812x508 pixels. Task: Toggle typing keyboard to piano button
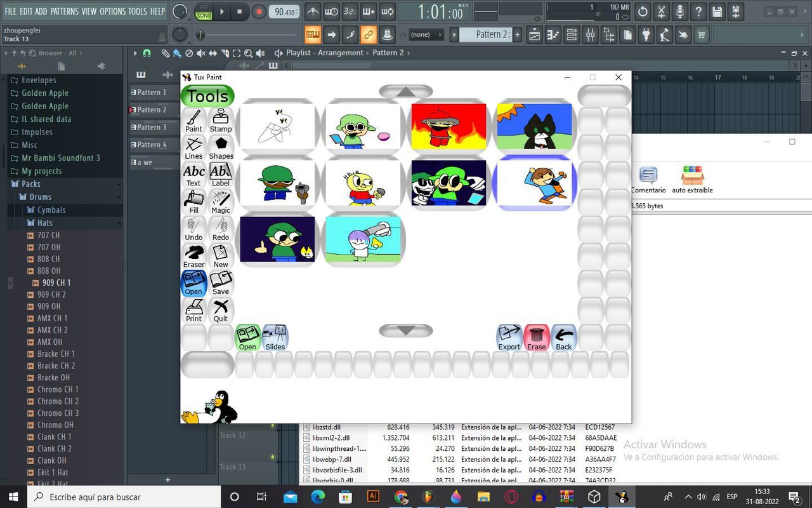click(x=313, y=34)
